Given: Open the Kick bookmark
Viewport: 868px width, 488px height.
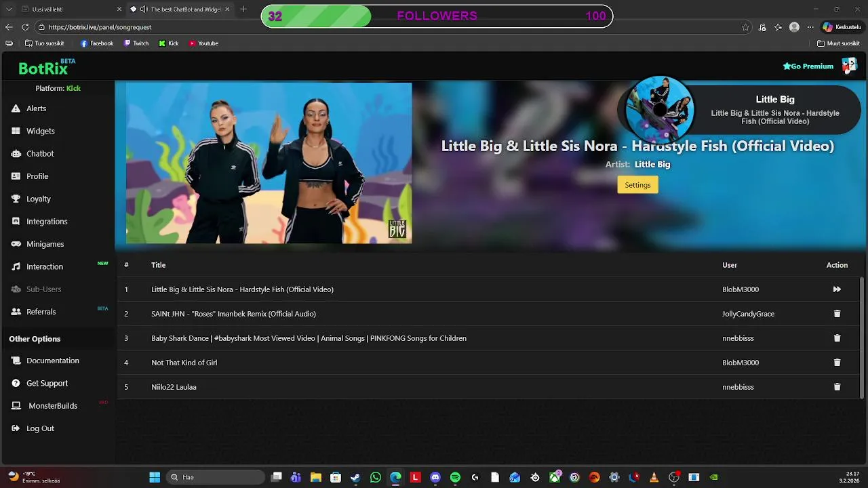Looking at the screenshot, I should pos(169,43).
